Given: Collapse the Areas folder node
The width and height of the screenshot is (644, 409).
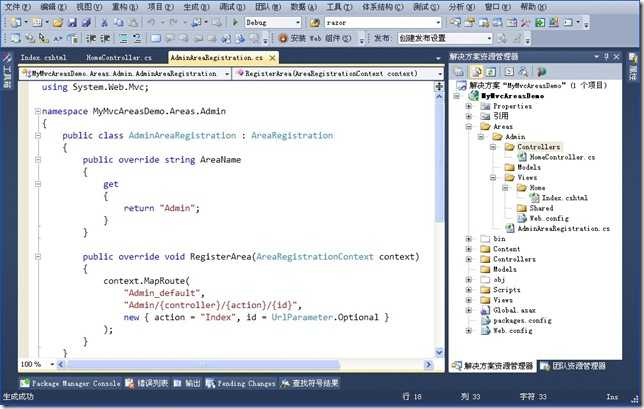Looking at the screenshot, I should [x=469, y=126].
